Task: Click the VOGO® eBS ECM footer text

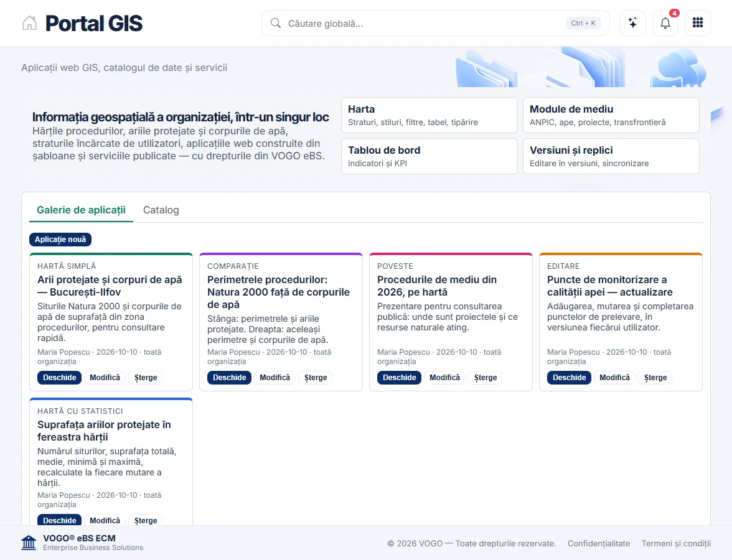Action: (80, 538)
